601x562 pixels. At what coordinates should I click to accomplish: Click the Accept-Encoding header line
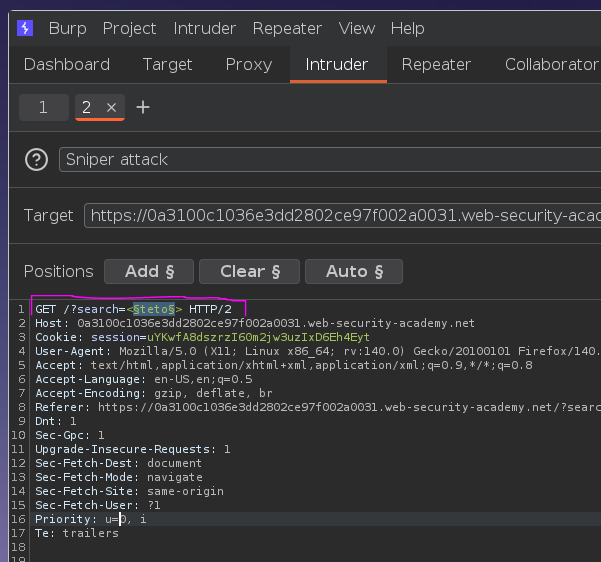coord(154,393)
